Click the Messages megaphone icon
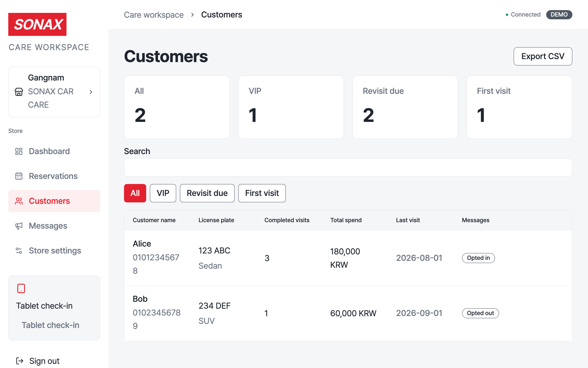 [19, 226]
